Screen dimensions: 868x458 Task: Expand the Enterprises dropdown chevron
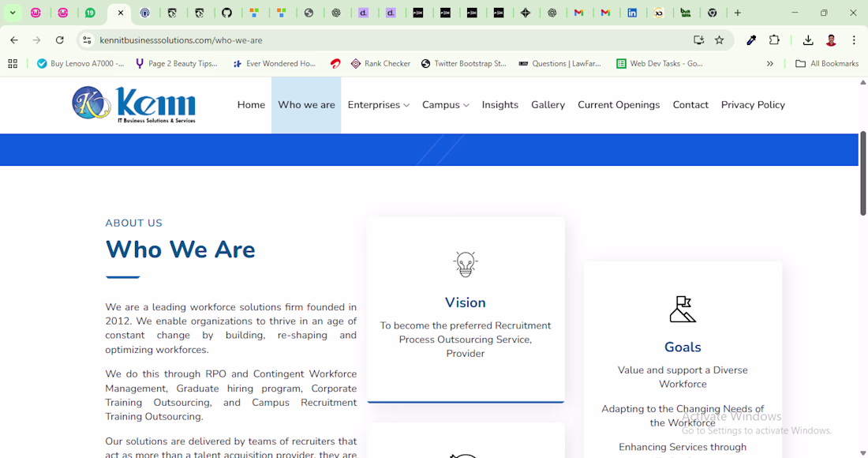[x=406, y=105]
